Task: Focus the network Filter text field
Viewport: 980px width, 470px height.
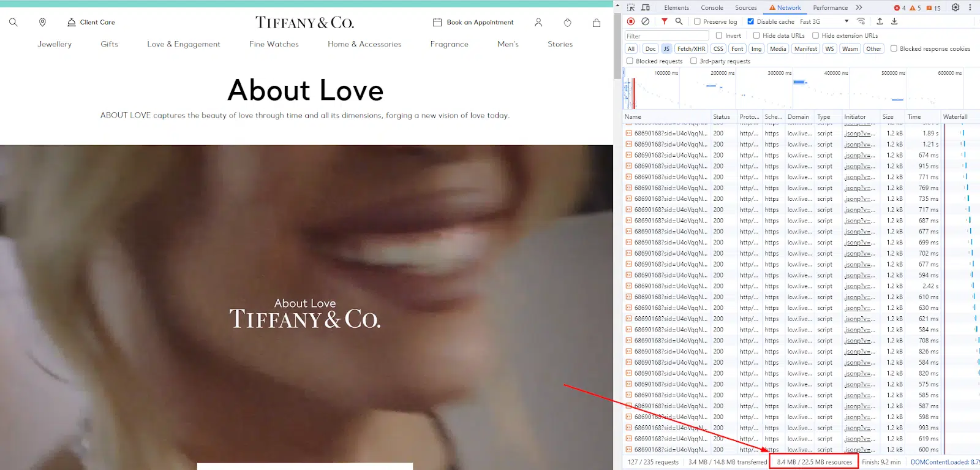Action: 666,36
